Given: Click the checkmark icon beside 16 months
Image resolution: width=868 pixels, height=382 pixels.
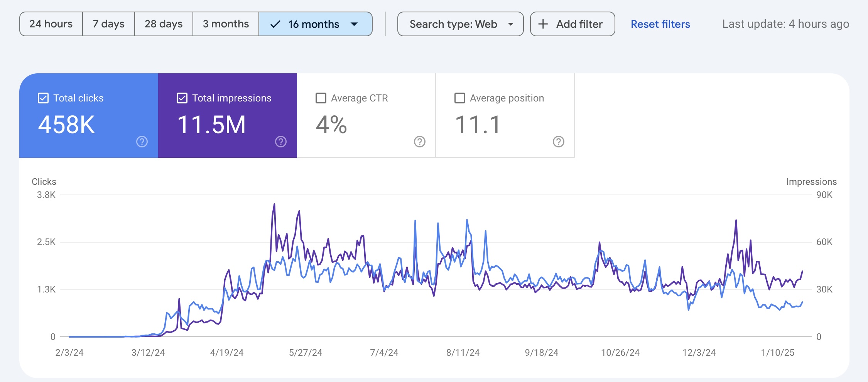Looking at the screenshot, I should [x=275, y=24].
